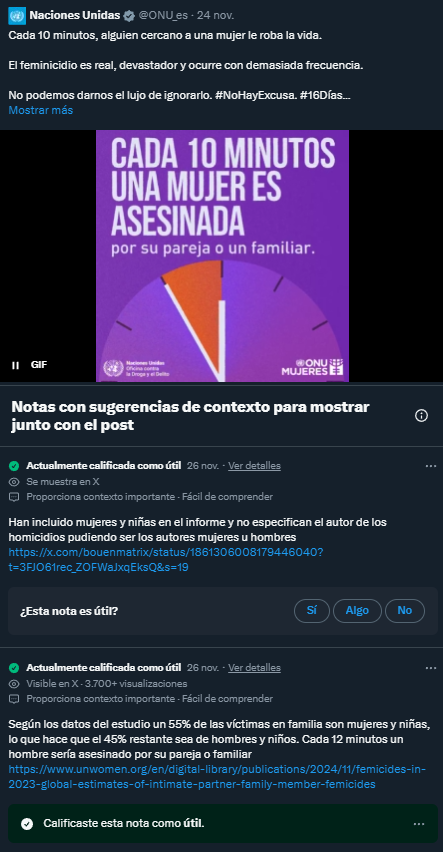Open Ver detalles on the first note
This screenshot has height=852, width=443.
(x=254, y=466)
